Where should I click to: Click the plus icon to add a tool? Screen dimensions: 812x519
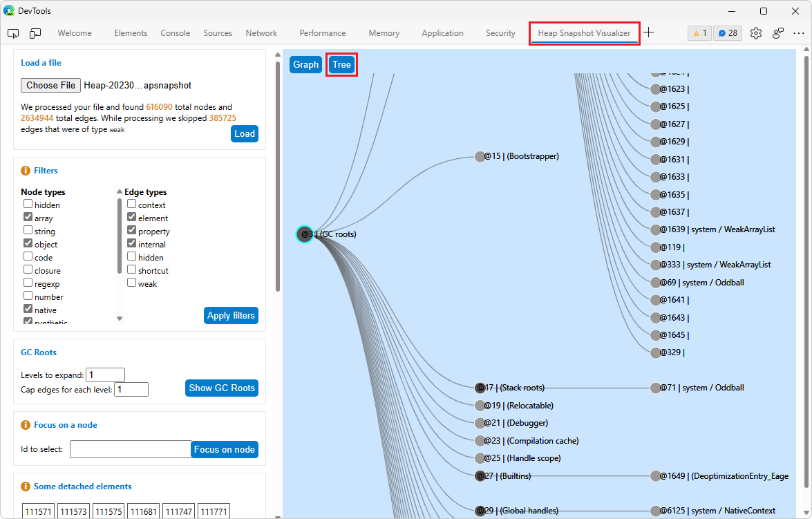648,32
